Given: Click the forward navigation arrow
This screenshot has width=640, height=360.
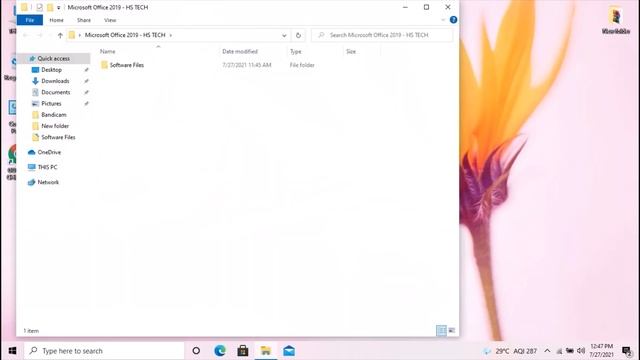Looking at the screenshot, I should pyautogui.click(x=40, y=36).
